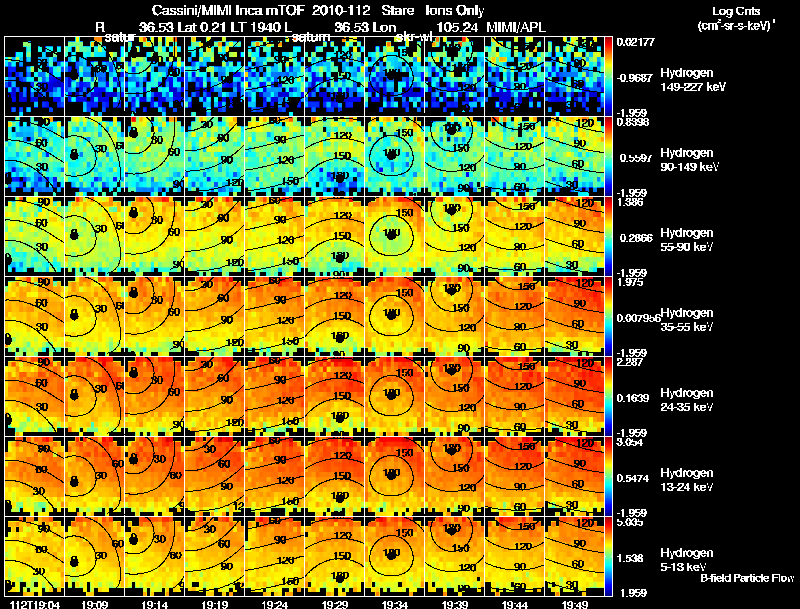This screenshot has width=800, height=609.
Task: Click the color bar beside Hydrogen 55-90 keV
Action: [x=608, y=236]
